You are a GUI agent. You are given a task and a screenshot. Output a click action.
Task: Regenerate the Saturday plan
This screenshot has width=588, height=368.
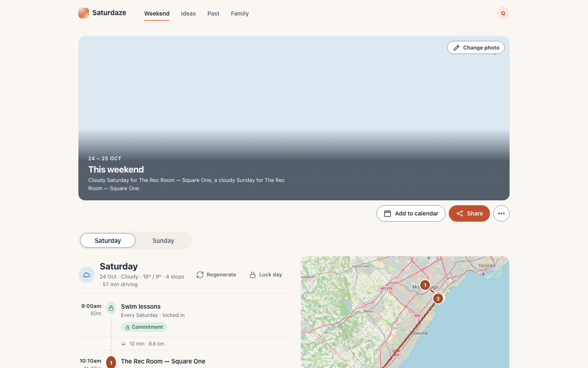(x=216, y=275)
